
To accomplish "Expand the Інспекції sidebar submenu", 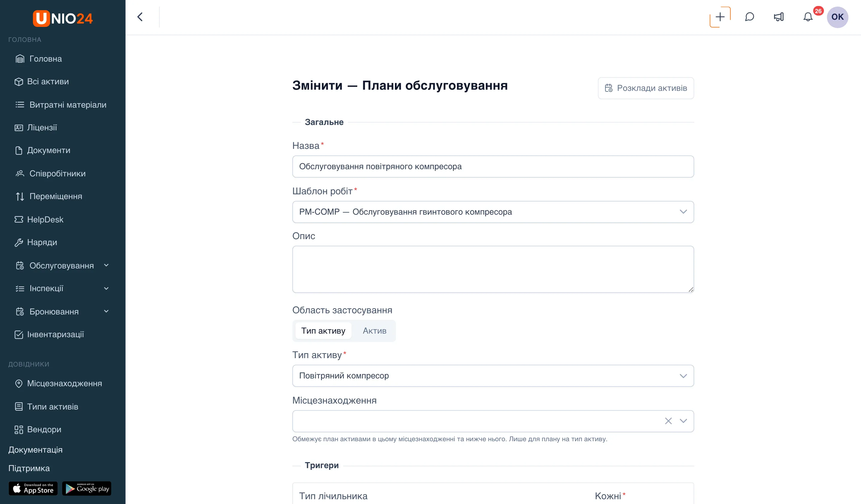I will pos(106,289).
